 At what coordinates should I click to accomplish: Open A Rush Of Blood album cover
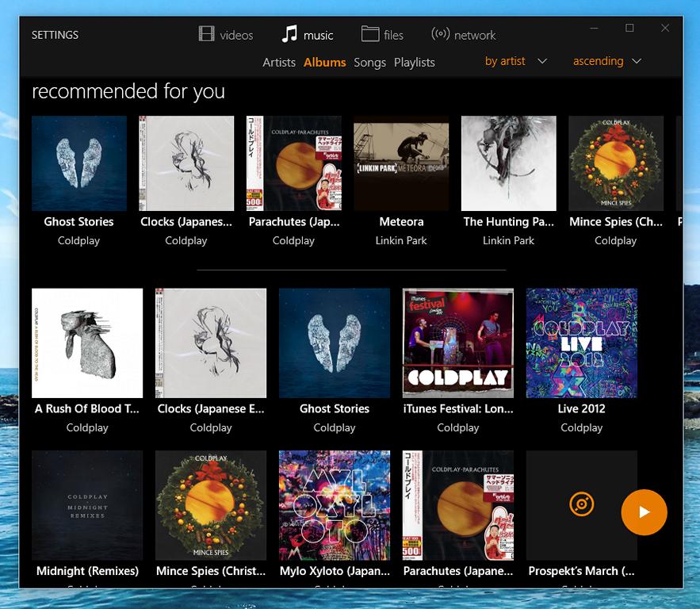87,343
